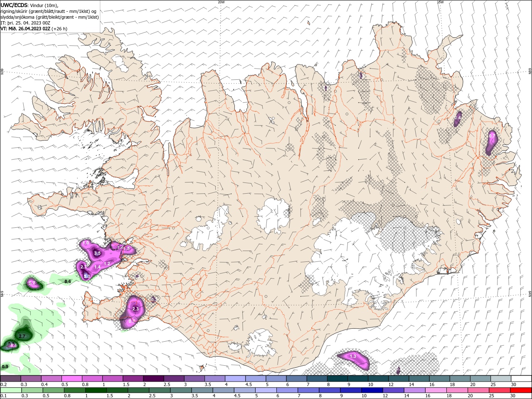The image size is (532, 399).
Task: Click the palest green 0.1–0.3 rain swatch
Action: [x=11, y=390]
